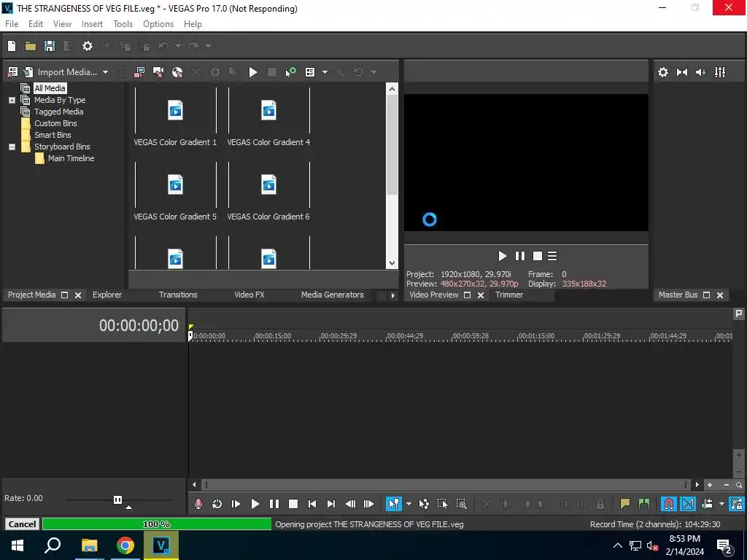
Task: Close the Master Bus panel
Action: coord(720,295)
